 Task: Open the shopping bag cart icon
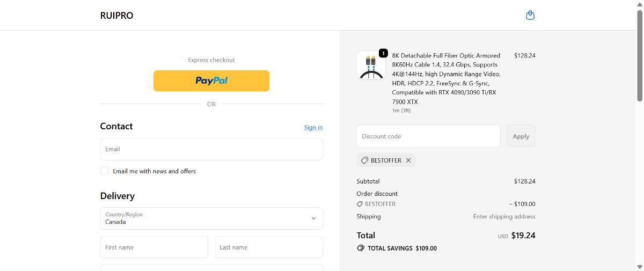coord(530,15)
